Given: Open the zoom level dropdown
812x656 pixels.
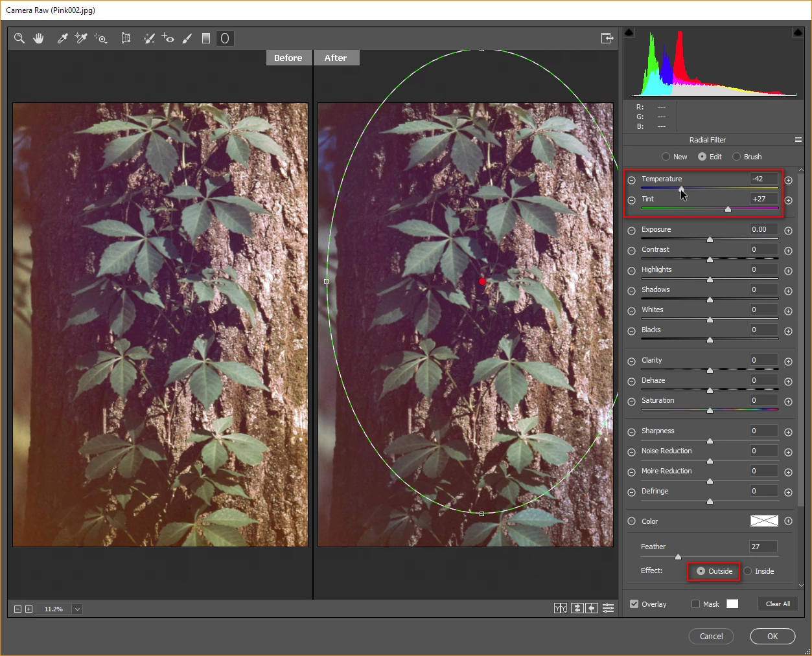Looking at the screenshot, I should pos(77,609).
